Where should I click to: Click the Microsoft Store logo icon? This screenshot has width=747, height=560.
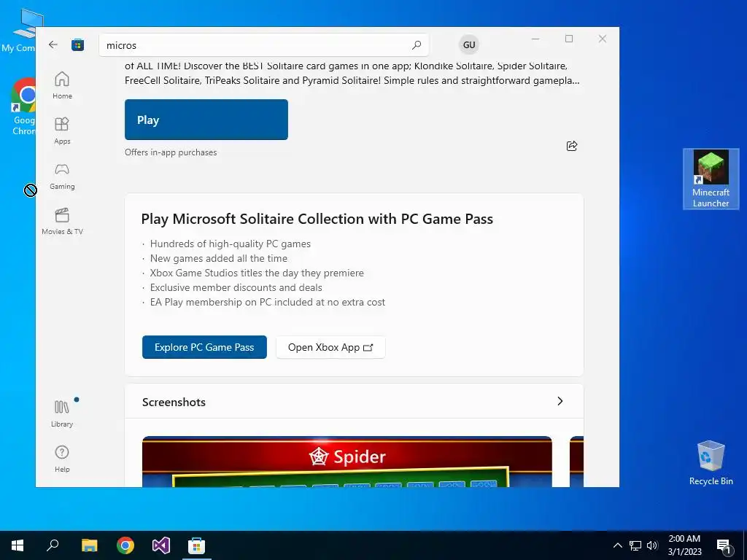[x=77, y=45]
